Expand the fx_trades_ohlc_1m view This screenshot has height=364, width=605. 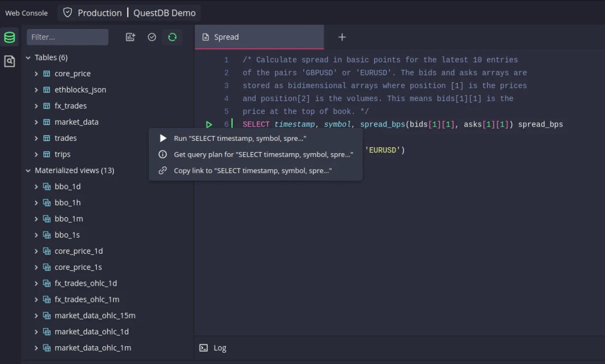[36, 299]
